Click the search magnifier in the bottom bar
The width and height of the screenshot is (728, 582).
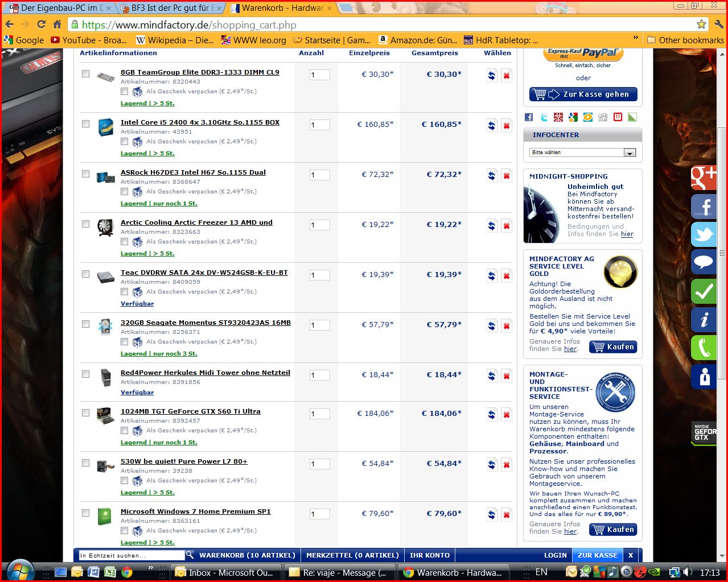[190, 555]
